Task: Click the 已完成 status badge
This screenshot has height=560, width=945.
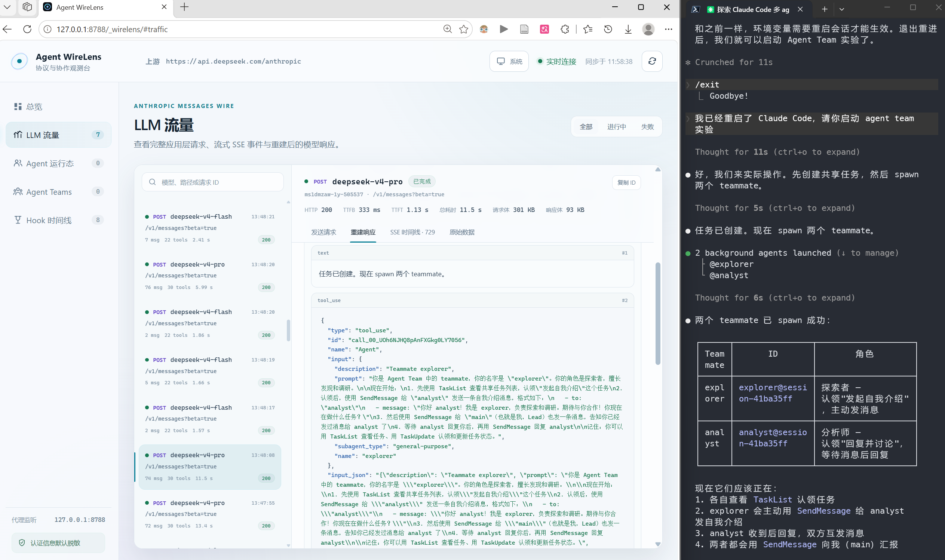Action: coord(422,182)
